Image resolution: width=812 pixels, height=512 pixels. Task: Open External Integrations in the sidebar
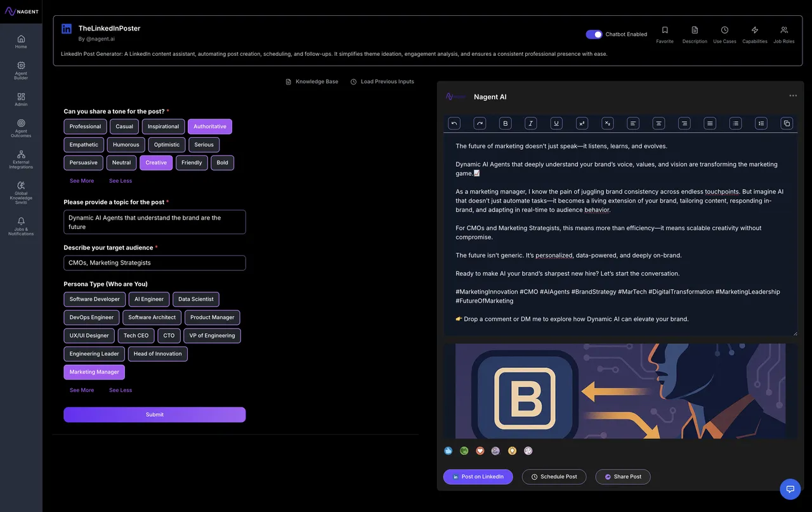pyautogui.click(x=21, y=159)
